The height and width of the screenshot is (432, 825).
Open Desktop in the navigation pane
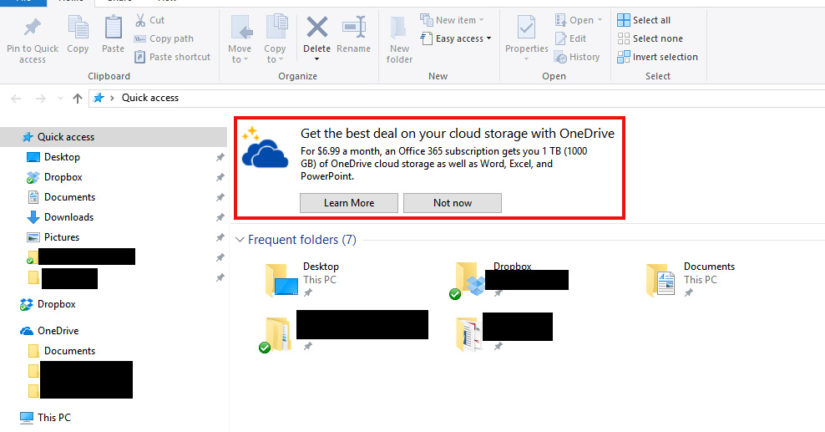62,157
